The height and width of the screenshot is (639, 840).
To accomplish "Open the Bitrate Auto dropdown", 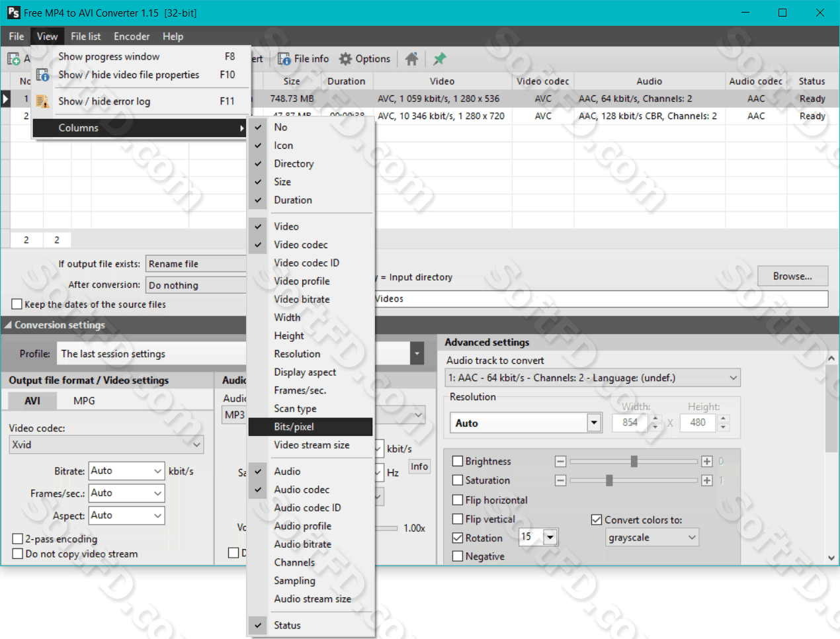I will click(127, 471).
